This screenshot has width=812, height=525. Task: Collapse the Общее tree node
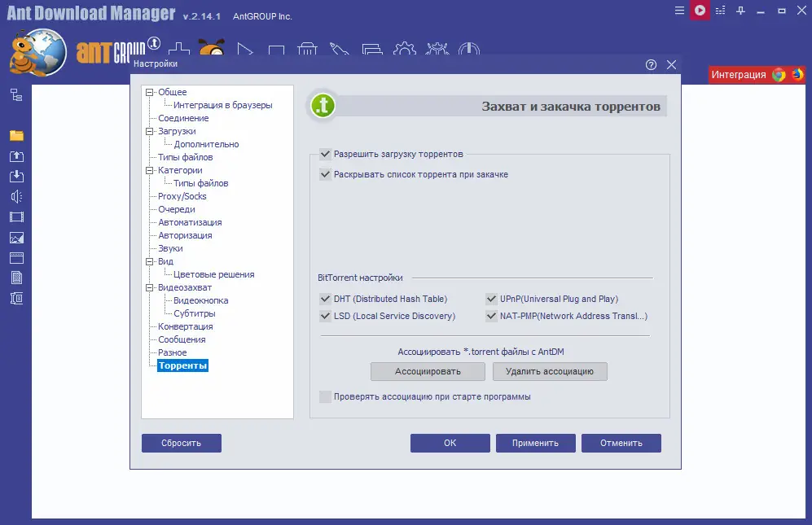pos(150,92)
